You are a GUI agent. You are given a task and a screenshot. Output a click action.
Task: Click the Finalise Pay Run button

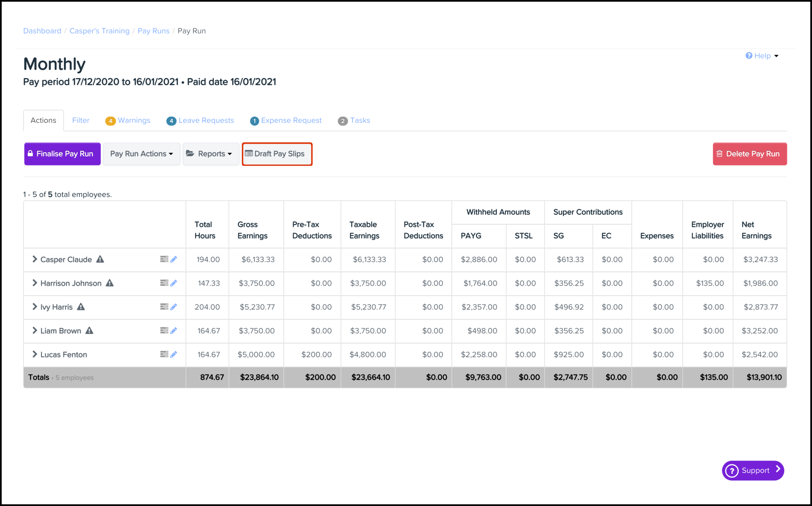point(62,154)
